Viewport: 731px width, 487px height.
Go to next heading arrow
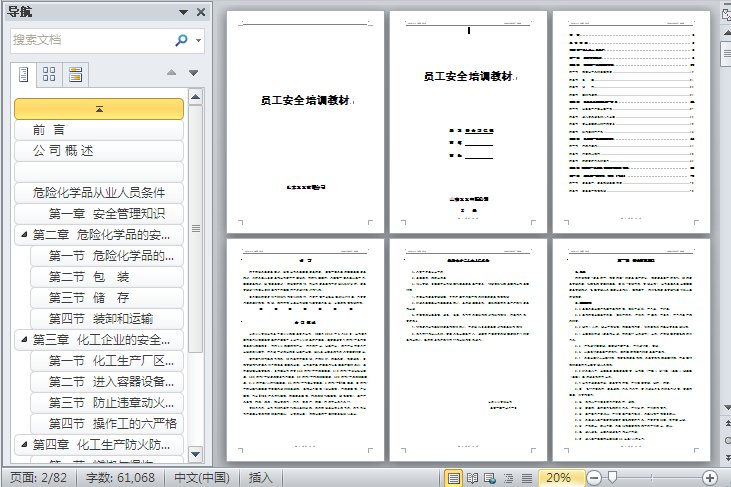[x=193, y=73]
